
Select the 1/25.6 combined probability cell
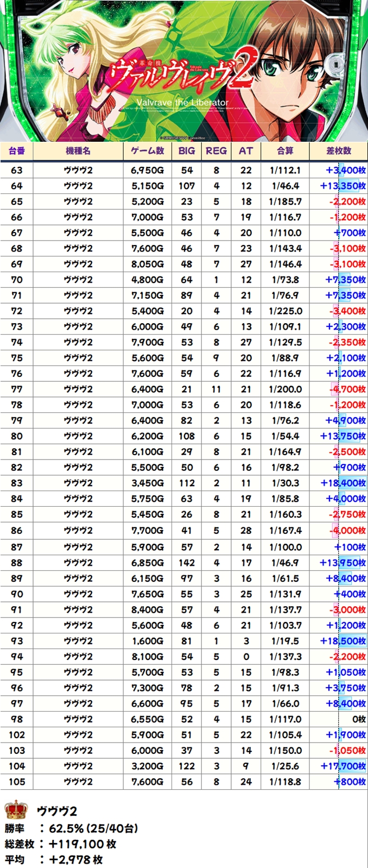[x=285, y=766]
